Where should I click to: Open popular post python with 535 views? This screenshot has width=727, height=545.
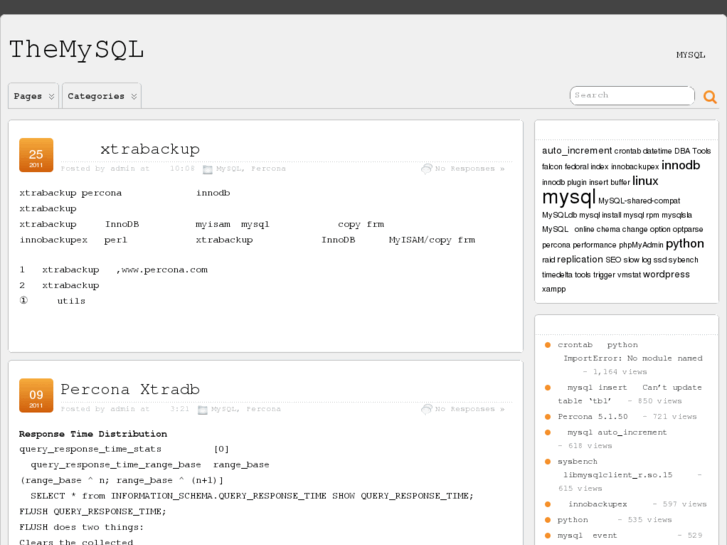pyautogui.click(x=573, y=520)
